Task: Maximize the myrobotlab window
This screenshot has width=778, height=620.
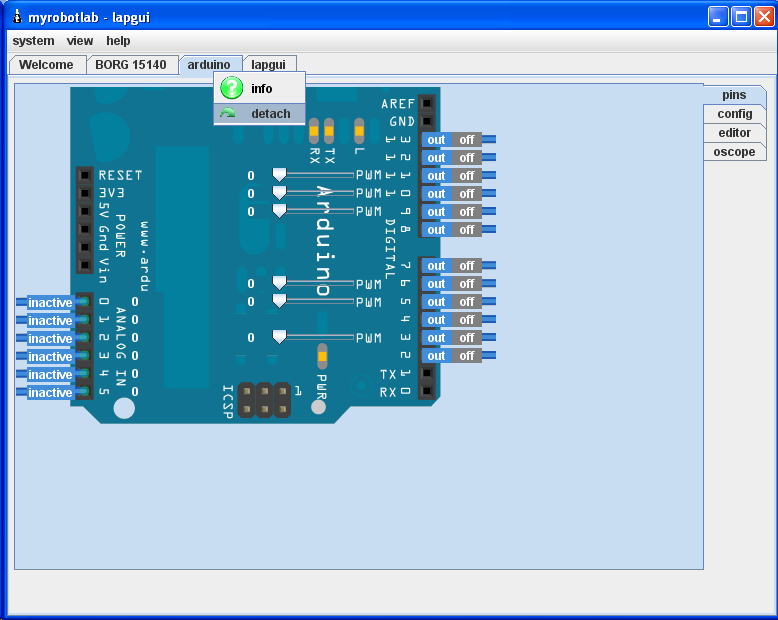Action: pyautogui.click(x=741, y=17)
